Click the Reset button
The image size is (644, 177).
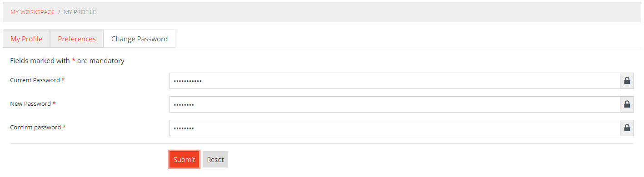[x=215, y=159]
